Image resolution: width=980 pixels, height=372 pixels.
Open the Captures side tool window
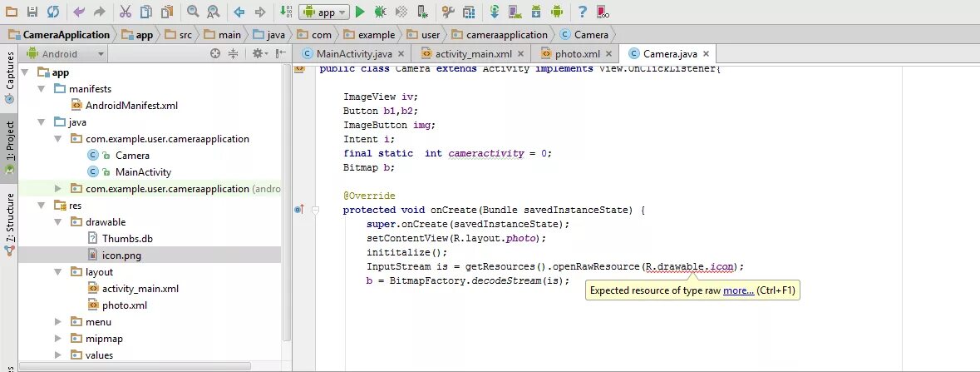click(x=9, y=79)
